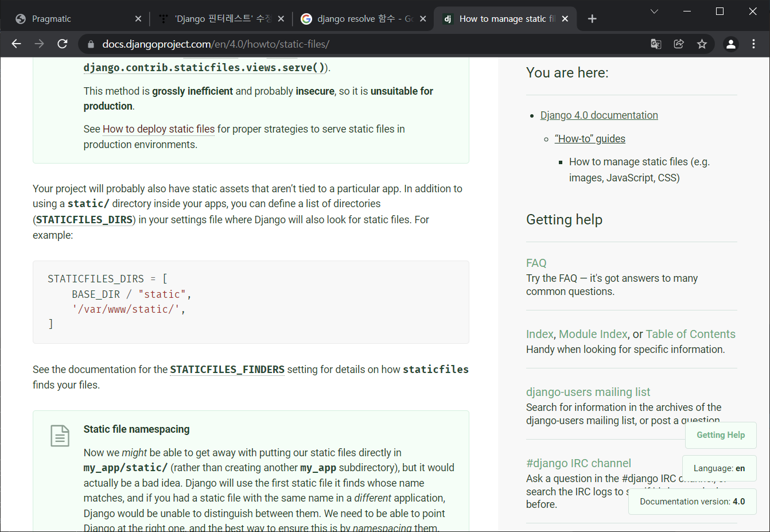This screenshot has height=532, width=770.
Task: Open the STATICFILES_FINDERS setting link
Action: pyautogui.click(x=227, y=370)
